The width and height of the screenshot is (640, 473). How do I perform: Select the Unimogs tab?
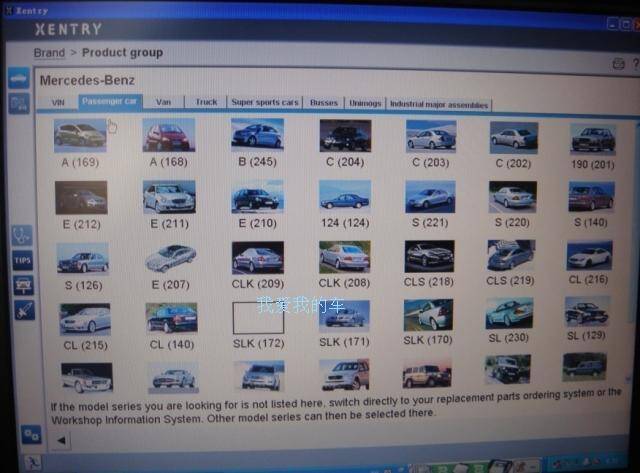pyautogui.click(x=365, y=104)
